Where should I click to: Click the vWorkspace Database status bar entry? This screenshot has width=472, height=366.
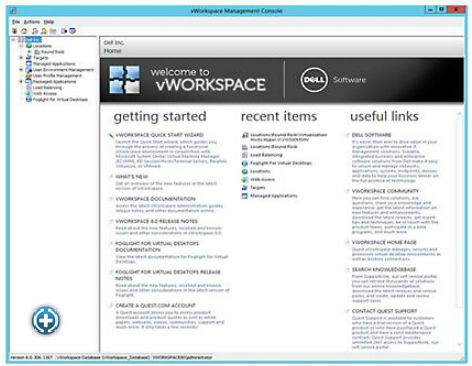pyautogui.click(x=103, y=357)
